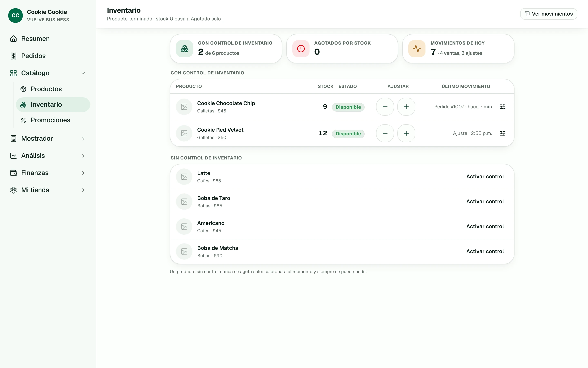This screenshot has height=368, width=588.
Task: Click the Resumen home icon
Action: coord(13,39)
